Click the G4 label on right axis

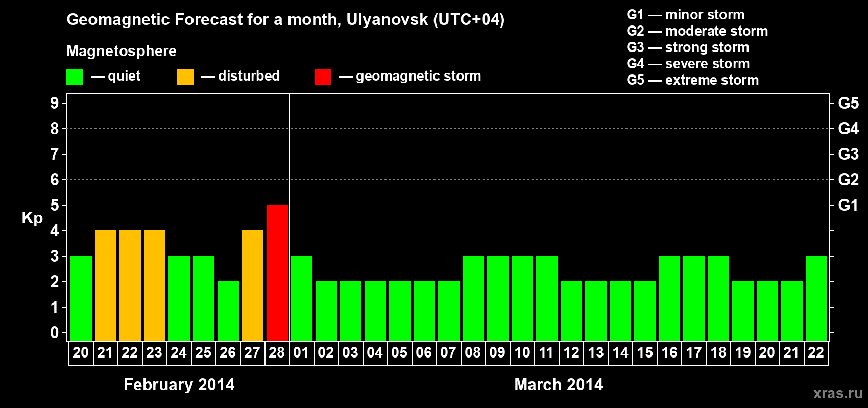click(849, 129)
